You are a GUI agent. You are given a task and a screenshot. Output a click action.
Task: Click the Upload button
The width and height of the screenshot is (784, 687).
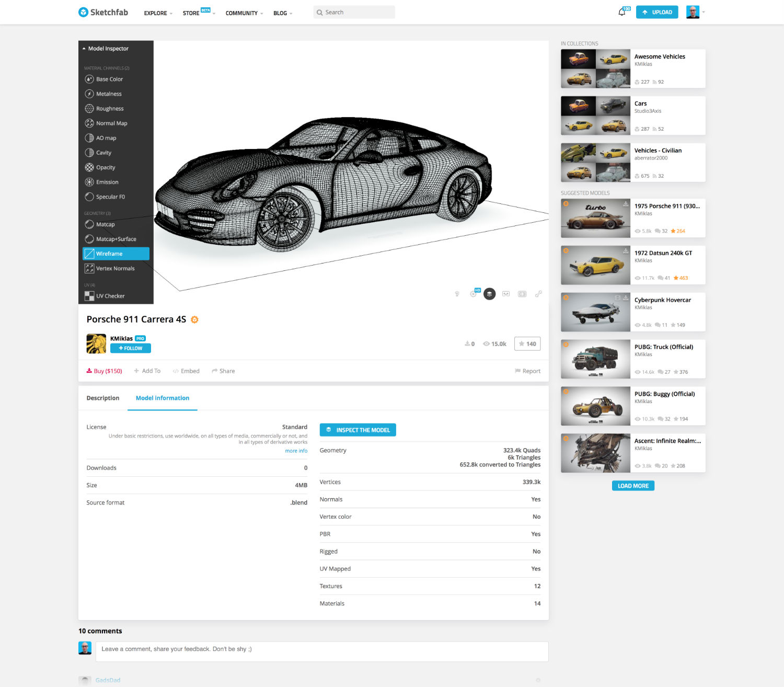point(657,12)
